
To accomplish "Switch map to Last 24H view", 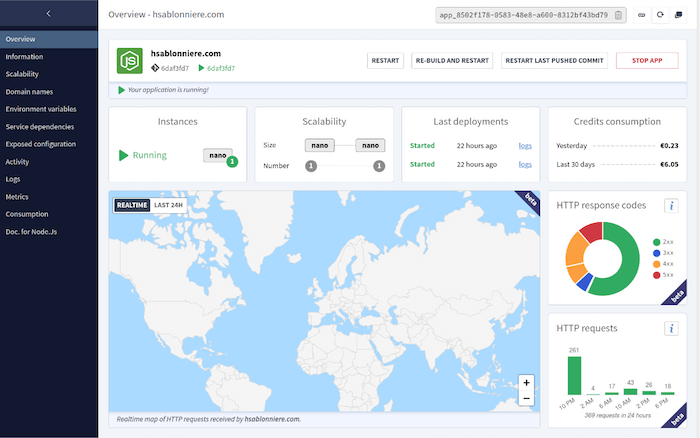I will click(x=168, y=204).
